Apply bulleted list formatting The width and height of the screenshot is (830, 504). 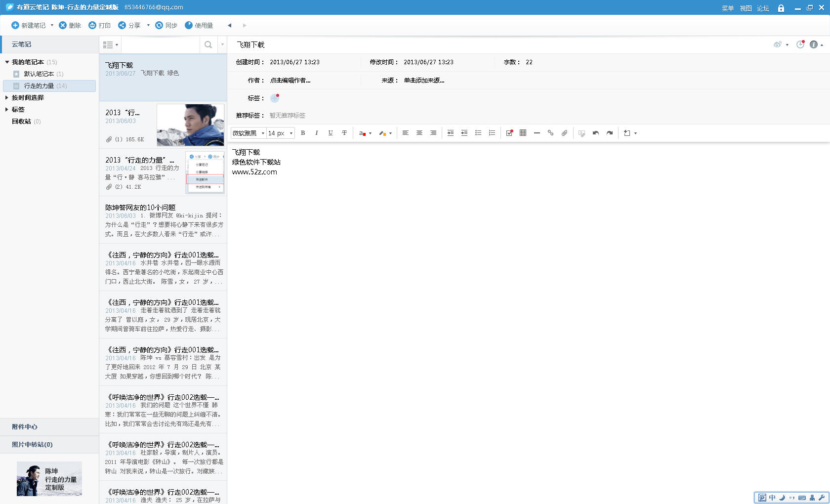(478, 133)
